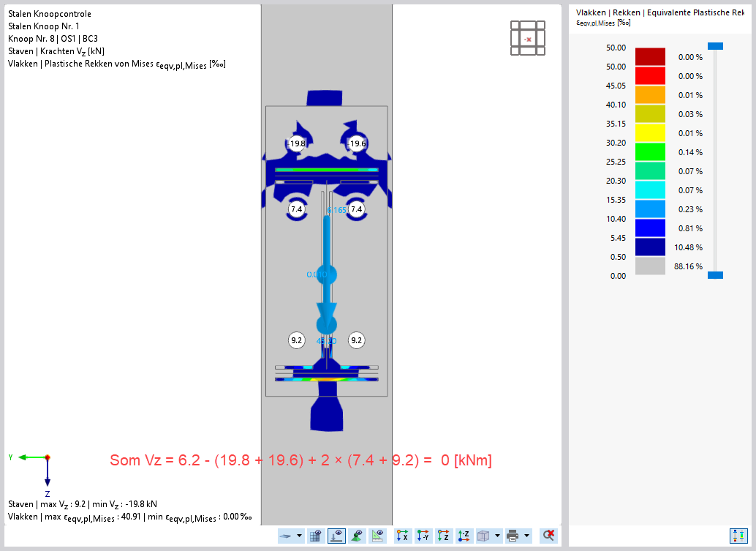
Task: Click the red Som Vz equation annotation
Action: click(300, 460)
